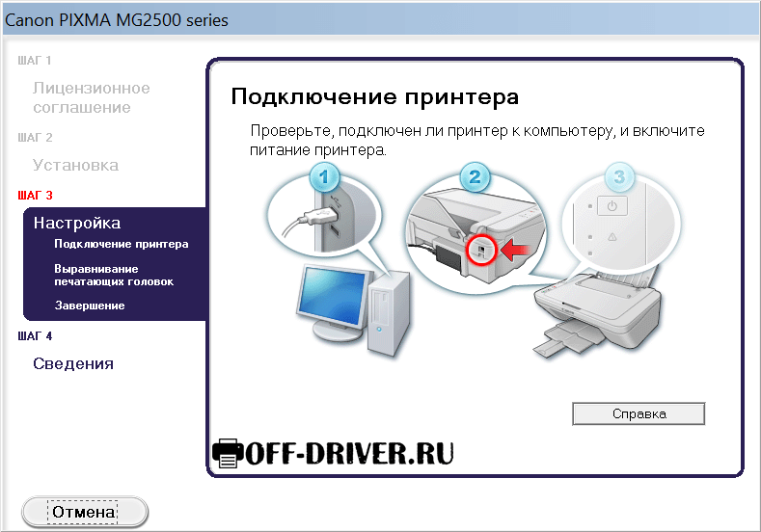Cancel setup with the Отмена button
The image size is (761, 532).
[x=85, y=512]
